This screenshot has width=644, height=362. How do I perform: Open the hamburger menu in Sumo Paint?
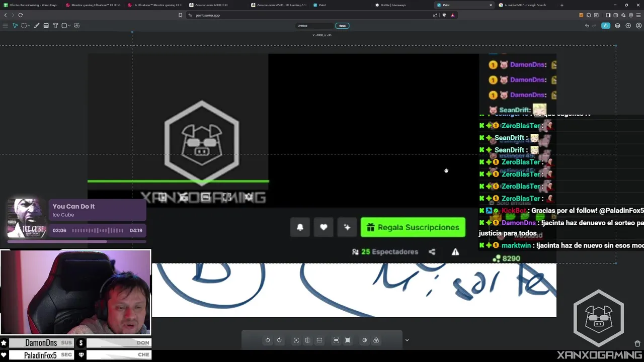click(6, 26)
